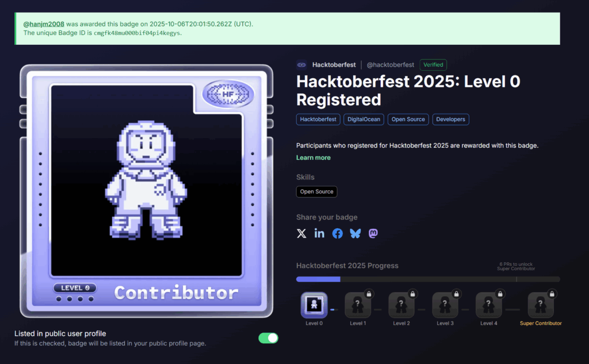This screenshot has height=364, width=589.
Task: Select the Open Source tag under the title
Action: click(x=408, y=120)
